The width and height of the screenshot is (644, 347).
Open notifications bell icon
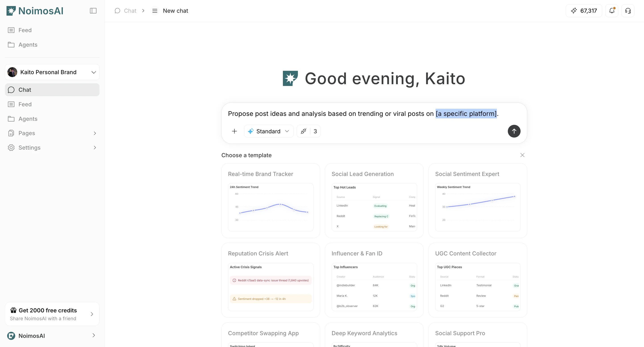pos(612,11)
